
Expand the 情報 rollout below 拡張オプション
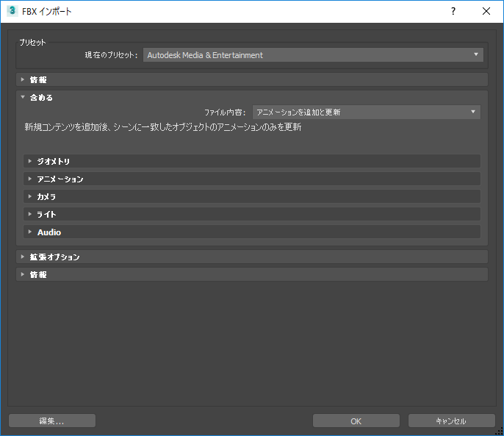38,274
